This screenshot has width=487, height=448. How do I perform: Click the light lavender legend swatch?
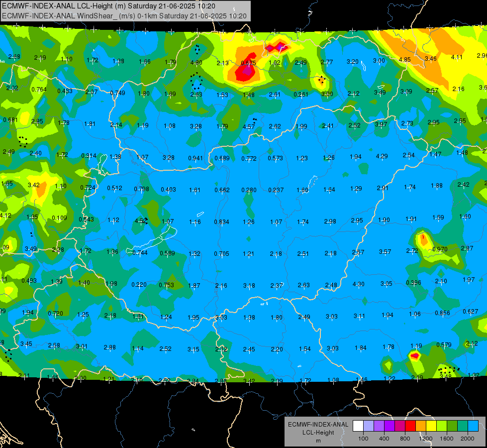pyautogui.click(x=369, y=426)
